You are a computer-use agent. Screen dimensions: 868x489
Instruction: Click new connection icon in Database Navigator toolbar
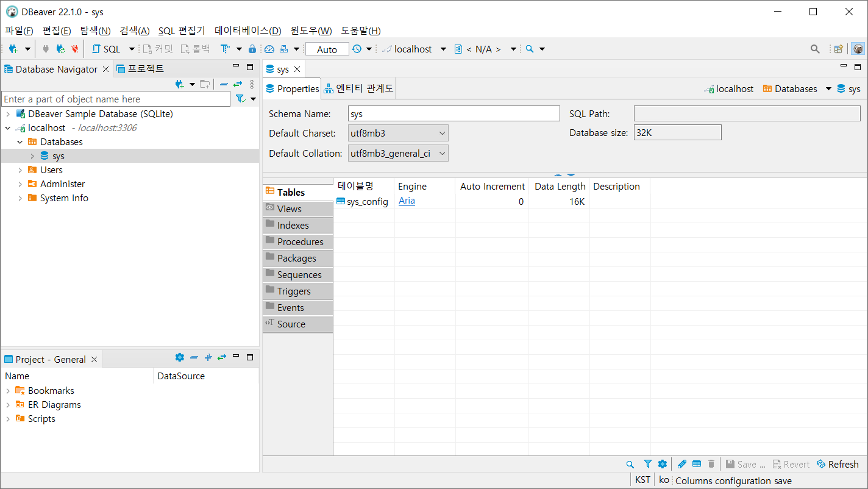point(179,84)
